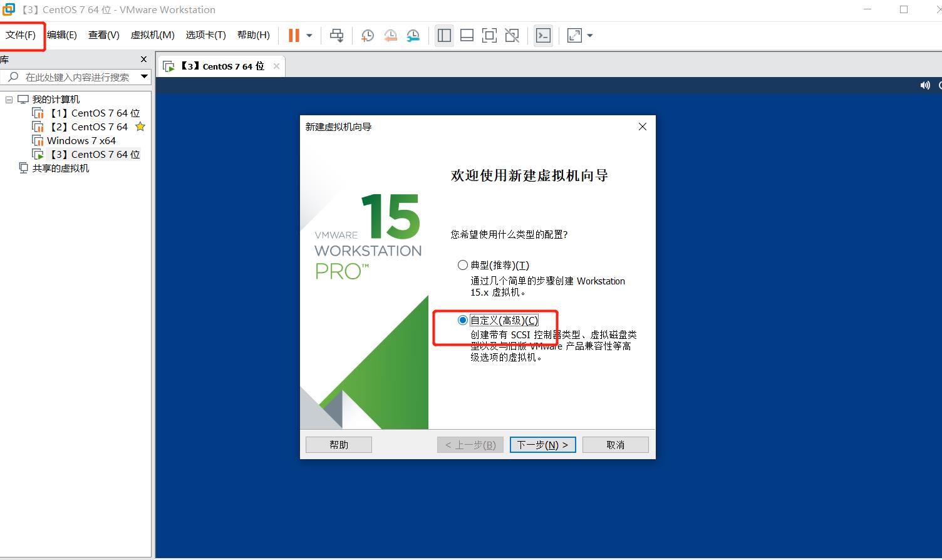This screenshot has height=560, width=942.
Task: Click the sound speaker icon in VM bar
Action: (x=925, y=85)
